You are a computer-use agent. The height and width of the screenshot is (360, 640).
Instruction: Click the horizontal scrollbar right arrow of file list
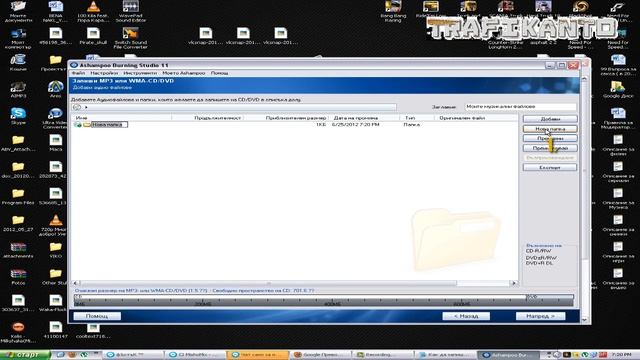point(514,283)
